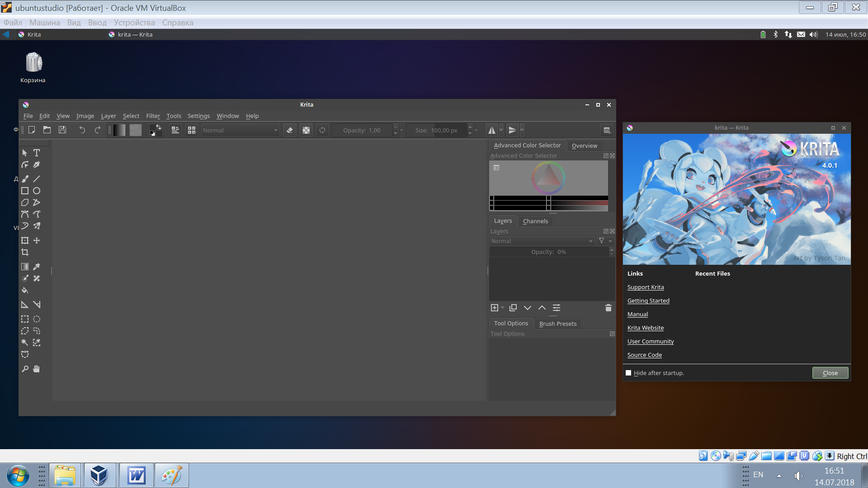The image size is (868, 488).
Task: Select the Crop tool
Action: point(25,252)
